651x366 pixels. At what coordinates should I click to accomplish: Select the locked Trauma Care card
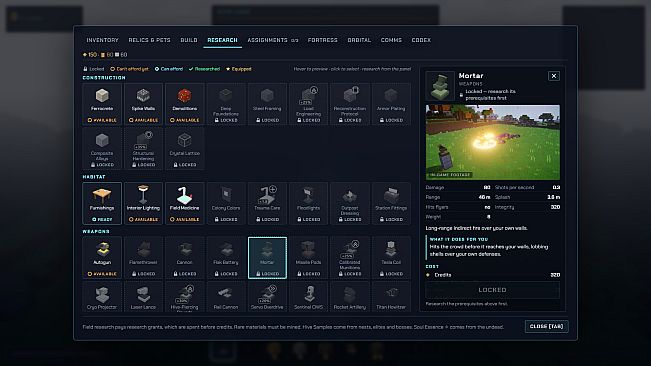tap(267, 203)
